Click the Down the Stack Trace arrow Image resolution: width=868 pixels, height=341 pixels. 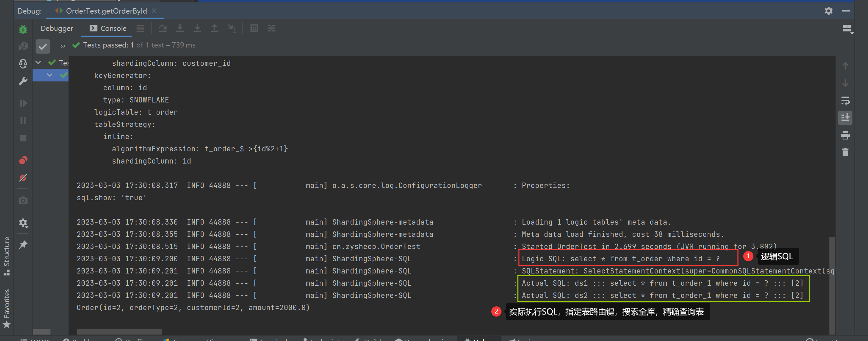845,83
